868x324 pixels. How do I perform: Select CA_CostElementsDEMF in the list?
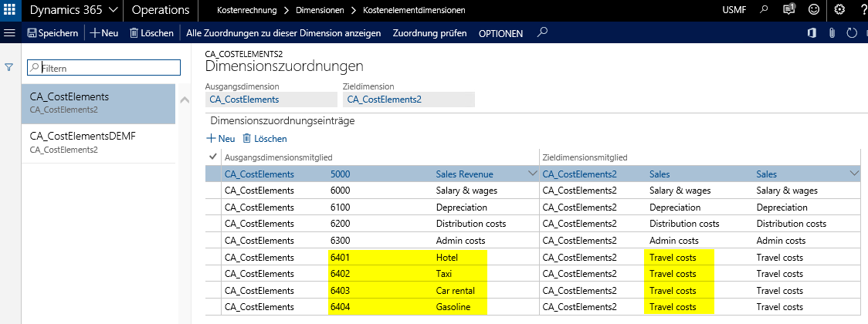[x=82, y=136]
